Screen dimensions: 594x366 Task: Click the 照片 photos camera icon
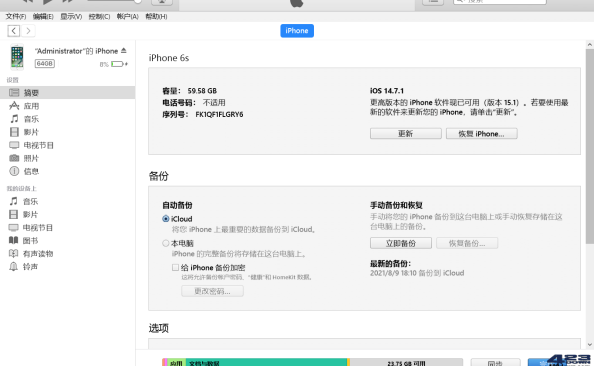14,158
